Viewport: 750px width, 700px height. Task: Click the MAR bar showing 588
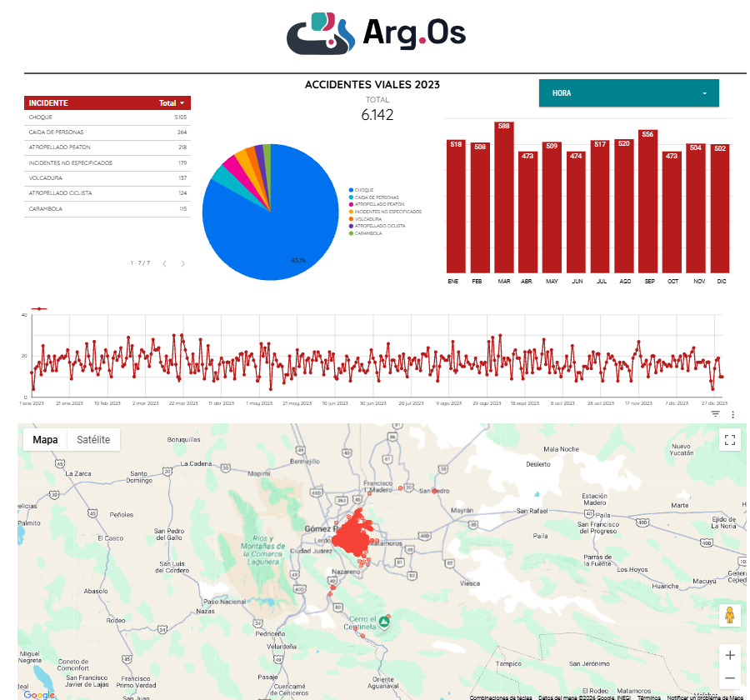503,197
